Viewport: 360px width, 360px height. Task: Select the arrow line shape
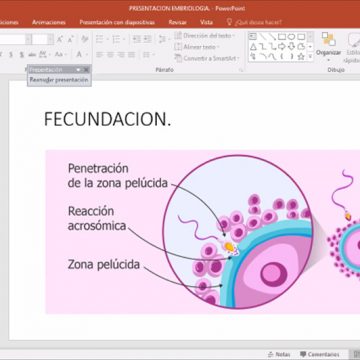pyautogui.click(x=272, y=36)
